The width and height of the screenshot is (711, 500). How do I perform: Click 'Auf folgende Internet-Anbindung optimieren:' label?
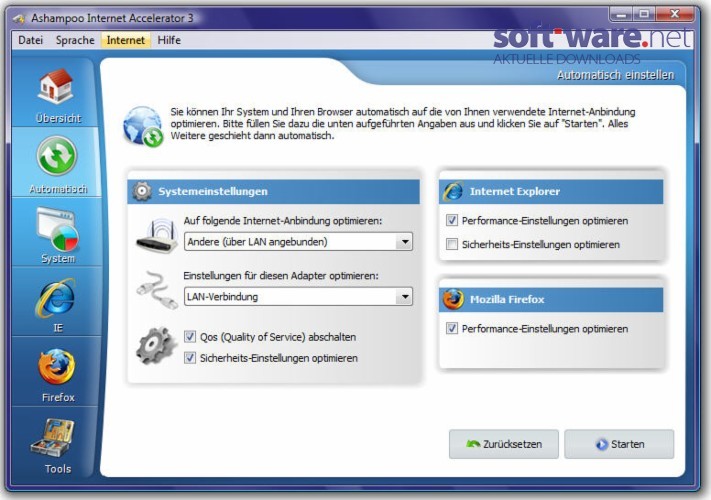(x=283, y=221)
